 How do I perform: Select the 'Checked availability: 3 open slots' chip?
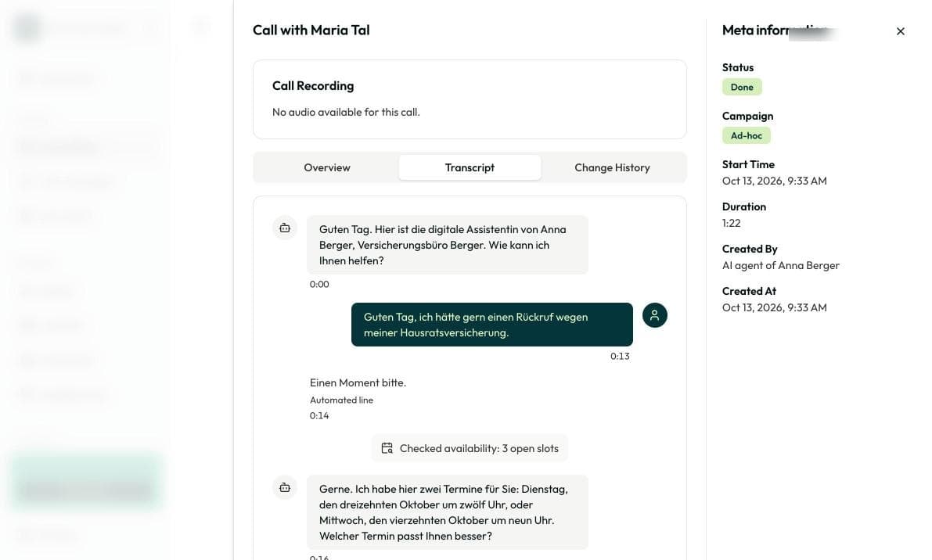[470, 448]
